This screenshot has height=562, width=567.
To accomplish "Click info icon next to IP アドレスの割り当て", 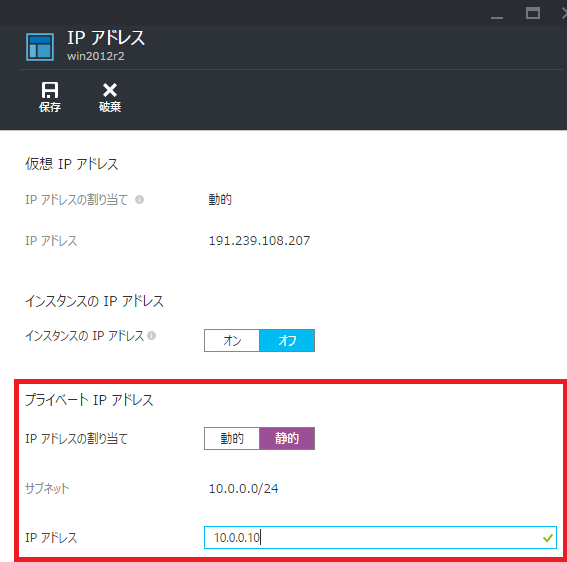I will point(140,199).
